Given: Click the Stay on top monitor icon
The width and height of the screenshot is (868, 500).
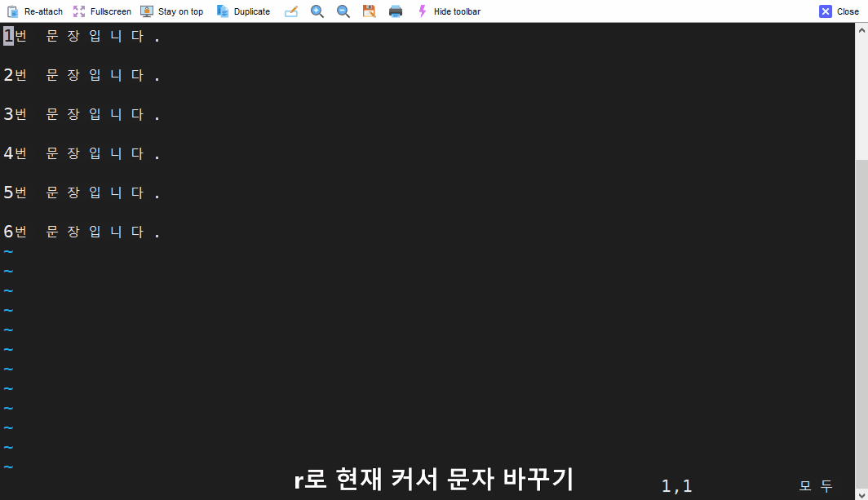Looking at the screenshot, I should pyautogui.click(x=147, y=11).
